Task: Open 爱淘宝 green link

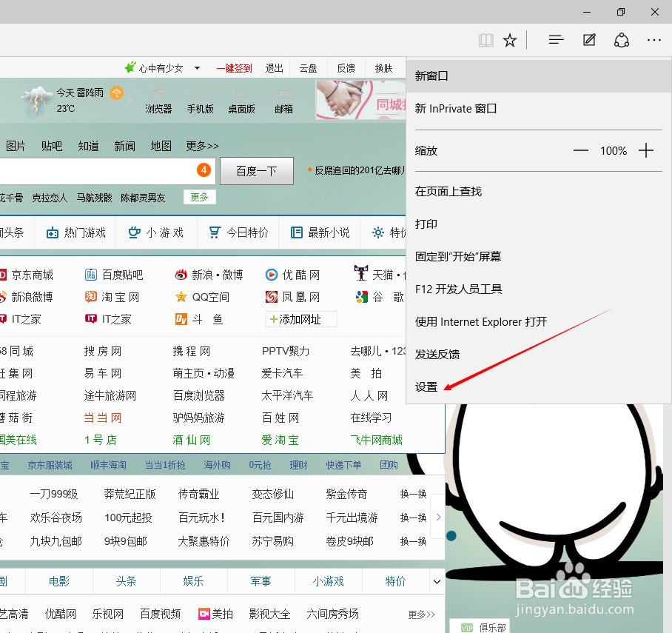Action: (280, 440)
